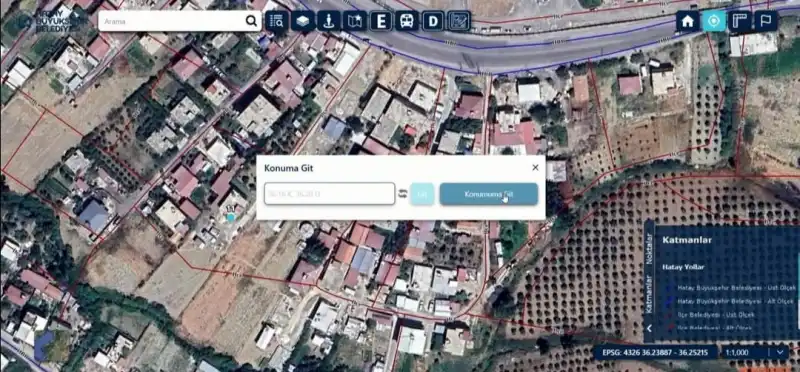Switch to the Katmanlar vertical tab
Viewport: 800px width, 372px height.
[649, 294]
